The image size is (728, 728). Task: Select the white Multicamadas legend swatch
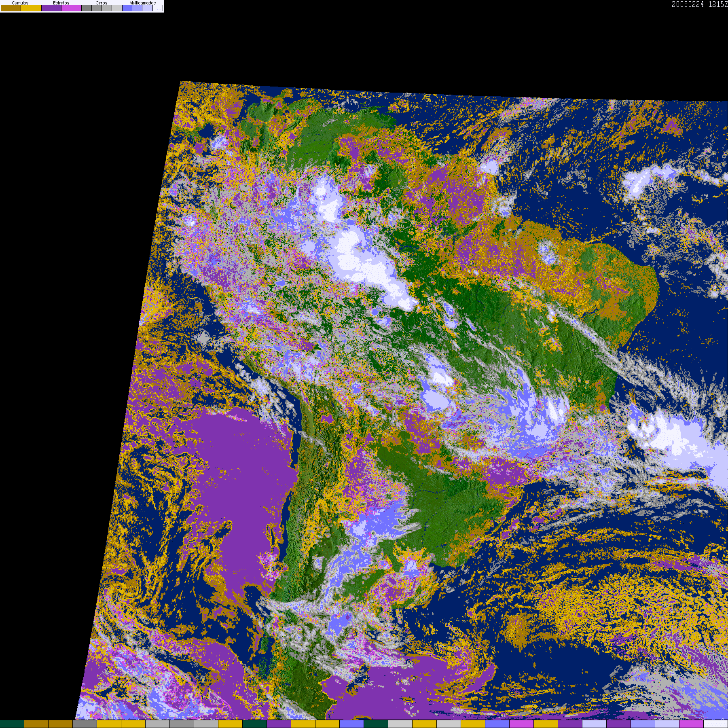(157, 8)
